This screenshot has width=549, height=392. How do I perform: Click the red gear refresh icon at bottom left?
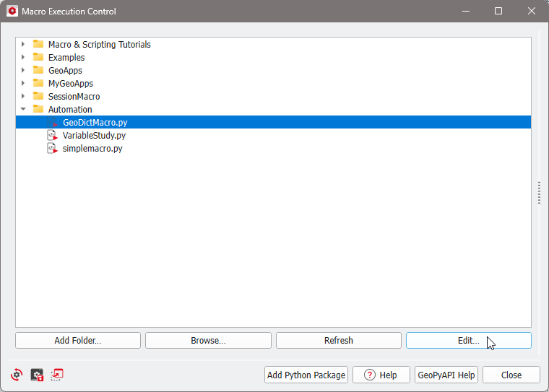(17, 375)
